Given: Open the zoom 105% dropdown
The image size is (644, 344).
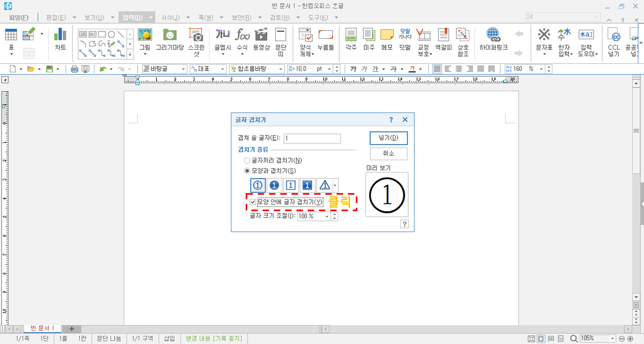Looking at the screenshot, I should point(612,338).
